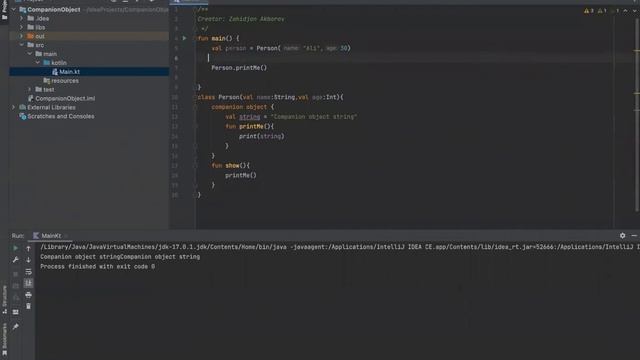Image resolution: width=640 pixels, height=360 pixels.
Task: Open the Bookmarks tool window
Action: click(x=4, y=339)
